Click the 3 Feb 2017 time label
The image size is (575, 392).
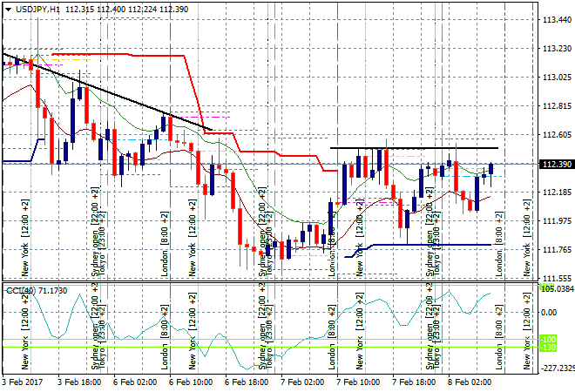coord(22,382)
